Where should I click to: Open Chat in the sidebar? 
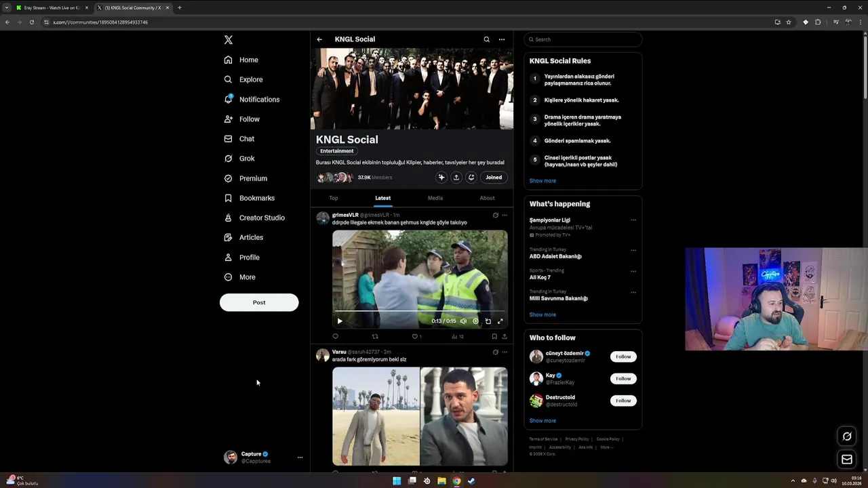(x=239, y=139)
